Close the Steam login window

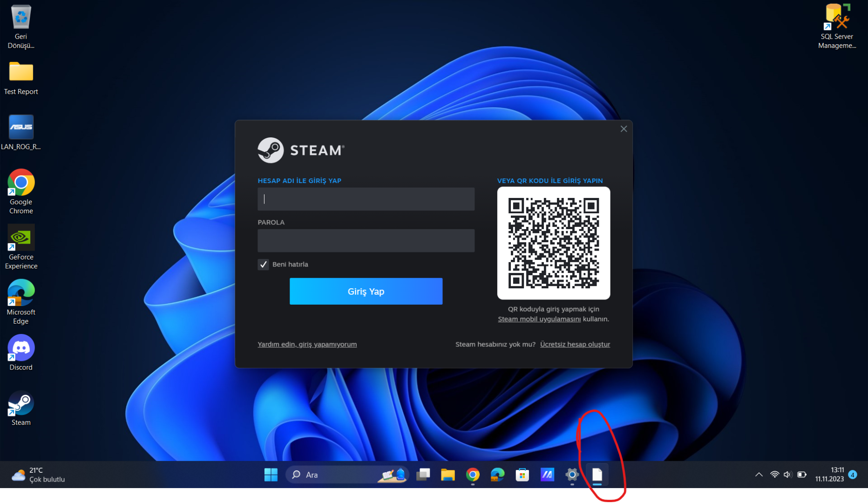click(624, 129)
